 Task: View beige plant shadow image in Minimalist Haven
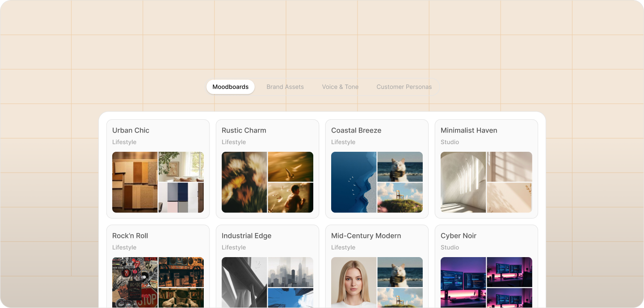coord(509,197)
